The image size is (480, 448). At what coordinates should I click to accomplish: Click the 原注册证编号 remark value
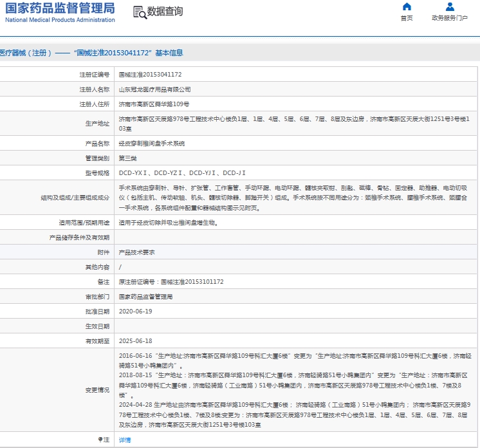point(171,282)
